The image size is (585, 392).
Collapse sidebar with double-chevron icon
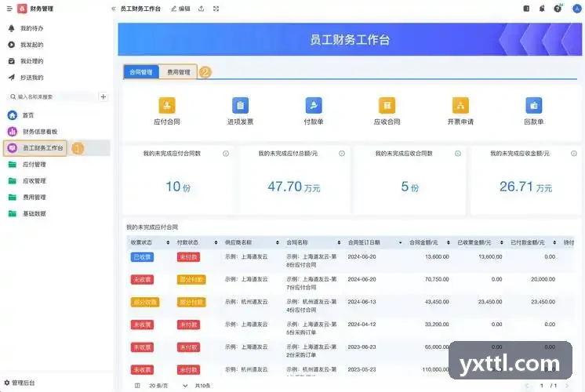(x=113, y=9)
